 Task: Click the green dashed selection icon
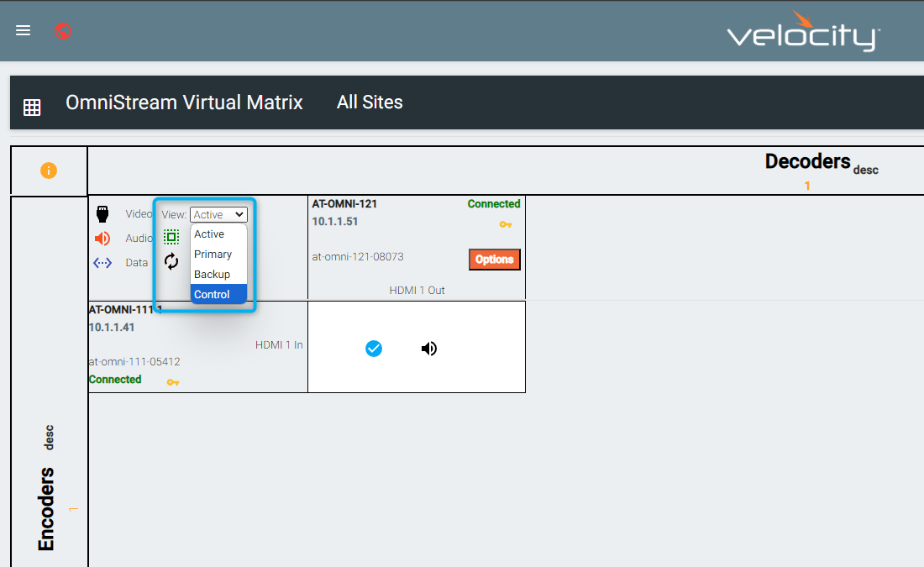171,237
